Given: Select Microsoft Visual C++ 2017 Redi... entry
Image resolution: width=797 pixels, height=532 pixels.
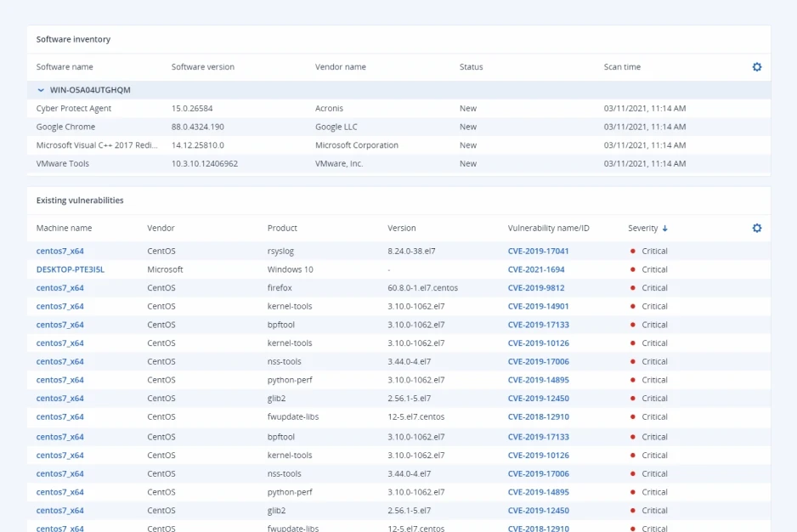Looking at the screenshot, I should pos(97,145).
